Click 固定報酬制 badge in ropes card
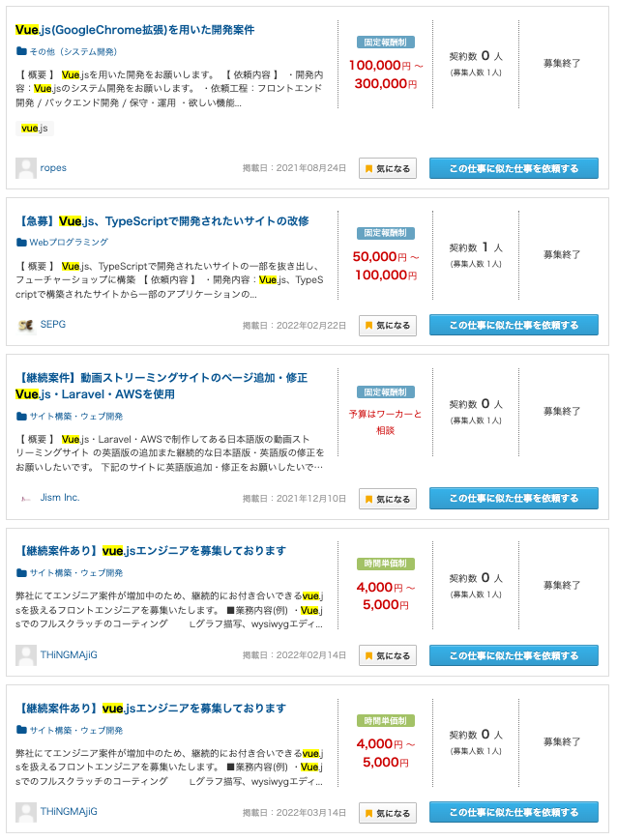617x840 pixels. (x=386, y=43)
